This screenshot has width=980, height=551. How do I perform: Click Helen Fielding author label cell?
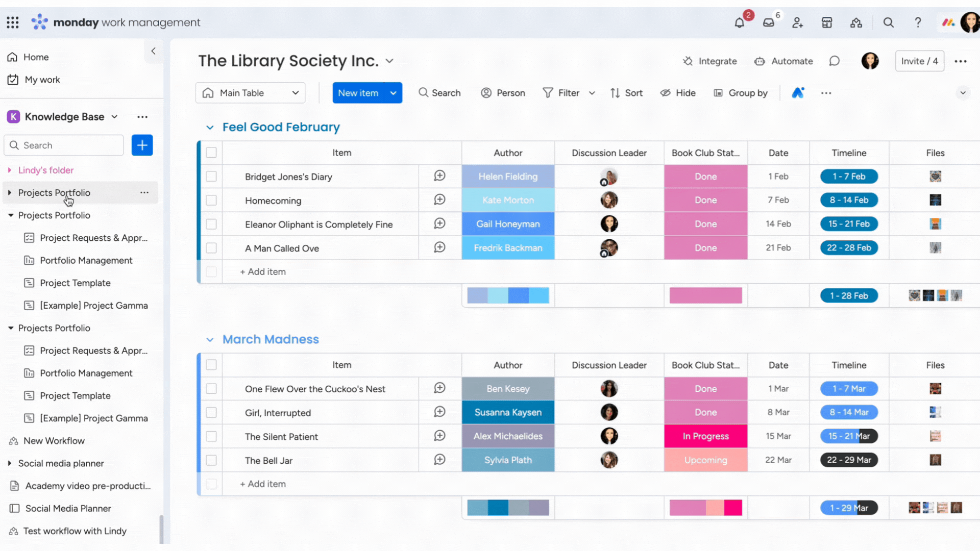point(508,177)
